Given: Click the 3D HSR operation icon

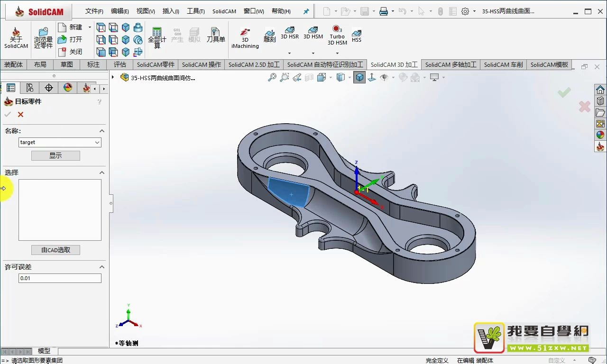Looking at the screenshot, I should pos(290,33).
